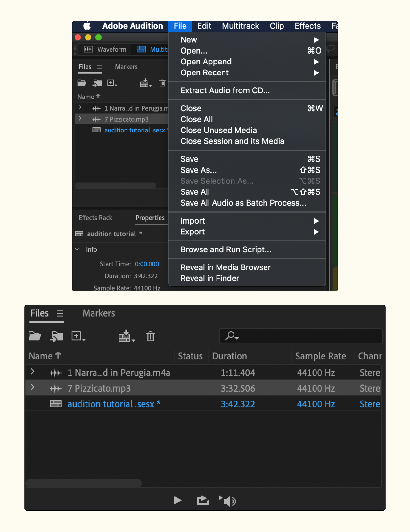Open the Effects menu
The image size is (410, 532).
click(307, 26)
